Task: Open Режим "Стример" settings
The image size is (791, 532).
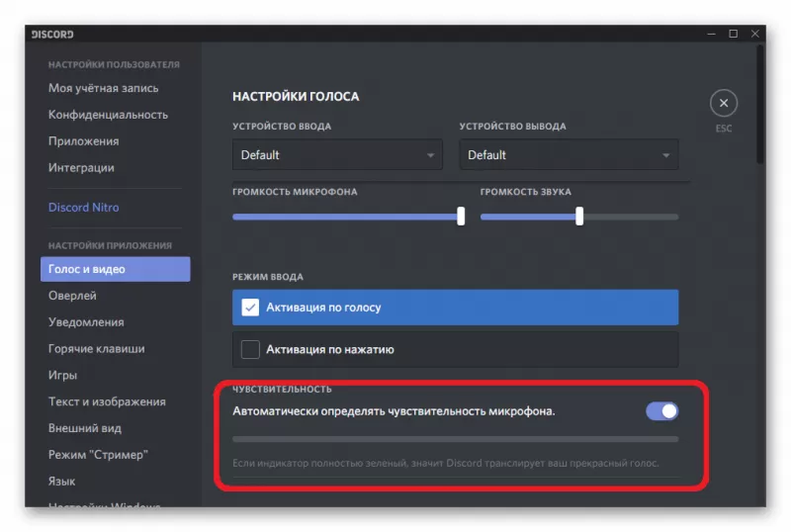Action: [x=98, y=454]
